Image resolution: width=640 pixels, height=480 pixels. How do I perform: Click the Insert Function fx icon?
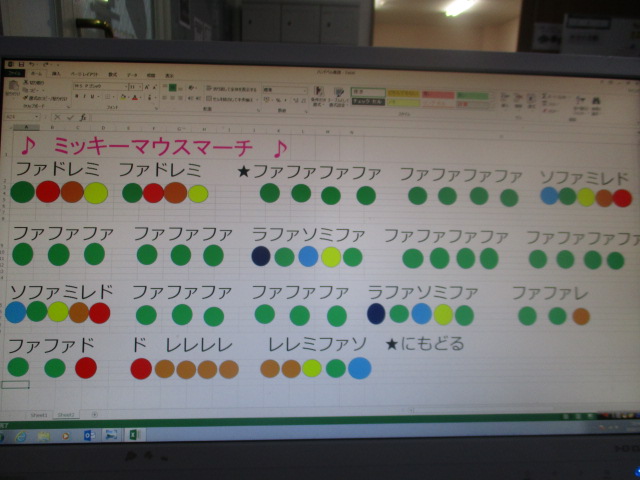tap(83, 117)
